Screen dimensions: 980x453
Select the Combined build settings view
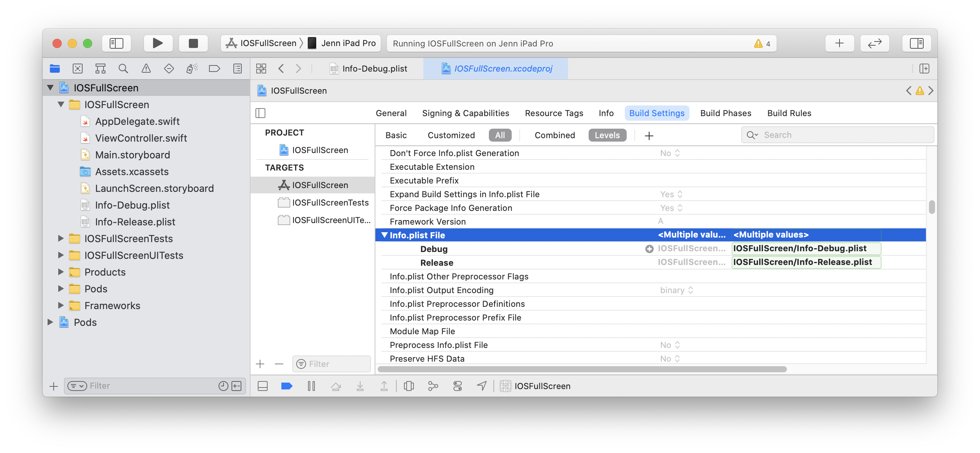pyautogui.click(x=554, y=135)
